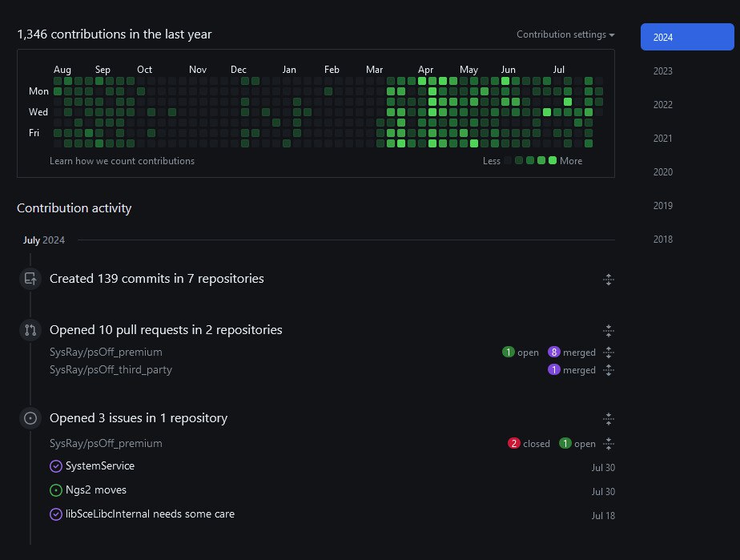Open the Ngs2 moves issue link
740x560 pixels.
(x=96, y=490)
